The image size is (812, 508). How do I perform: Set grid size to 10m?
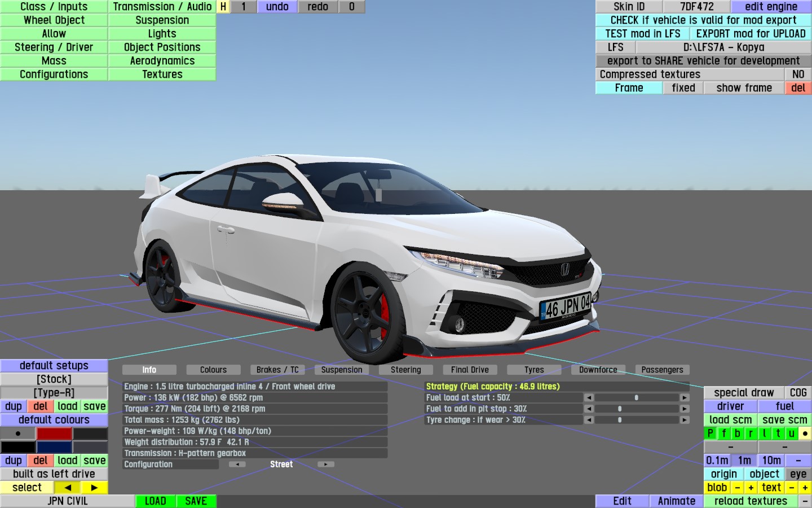coord(771,461)
